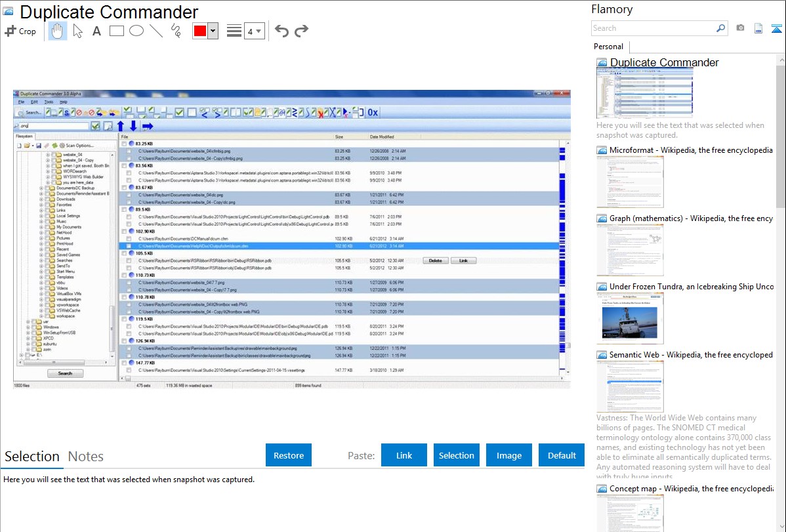786x532 pixels.
Task: Select the Filesystem tab
Action: (24, 136)
